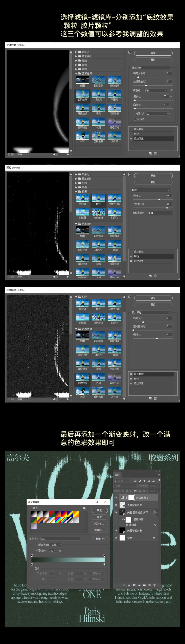Collapse filter thumbnails panel in 胶片颗粒 window
The image size is (185, 644).
130,297
